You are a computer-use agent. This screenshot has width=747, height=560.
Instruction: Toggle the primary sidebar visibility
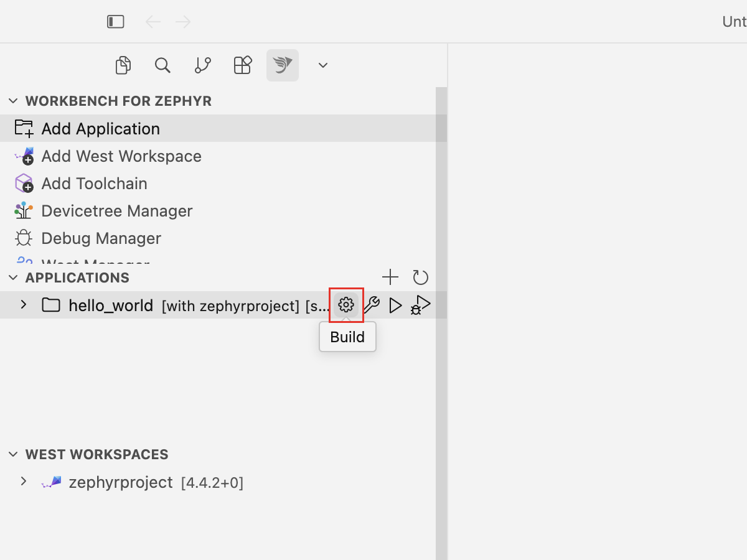tap(116, 22)
